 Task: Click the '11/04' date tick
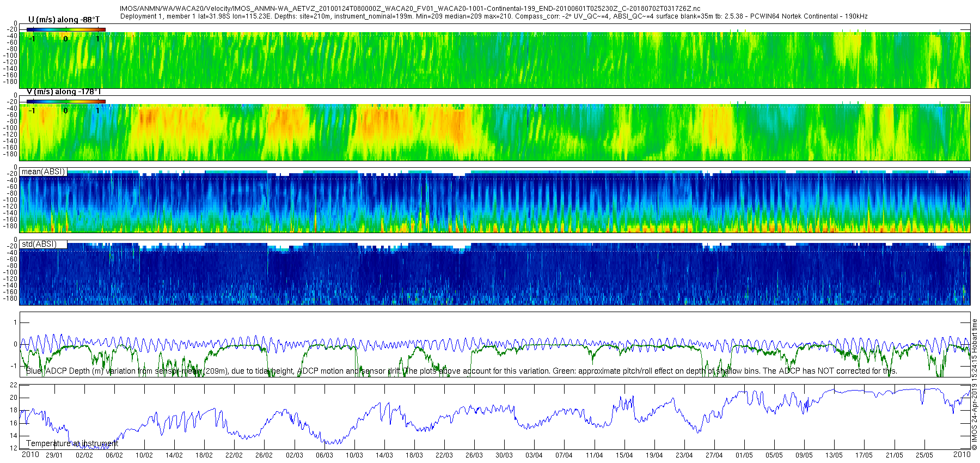pyautogui.click(x=594, y=455)
